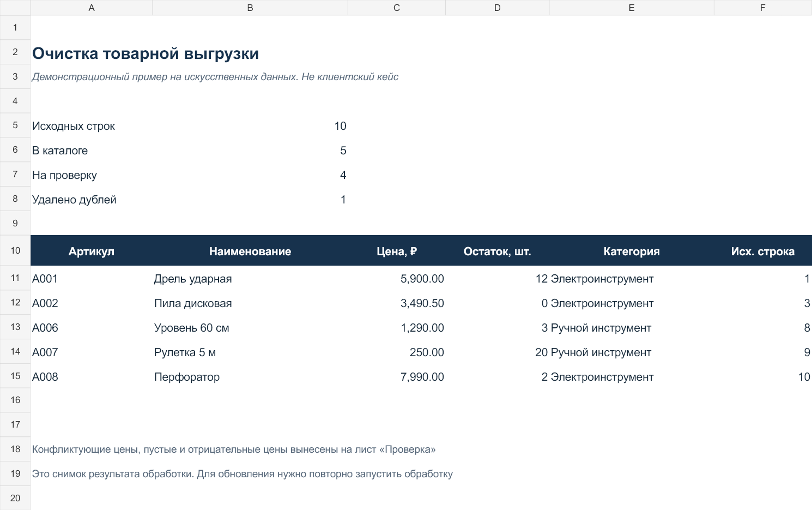Screen dimensions: 812x510
Task: Select the "Исходных строк" label cell
Action: coord(92,126)
